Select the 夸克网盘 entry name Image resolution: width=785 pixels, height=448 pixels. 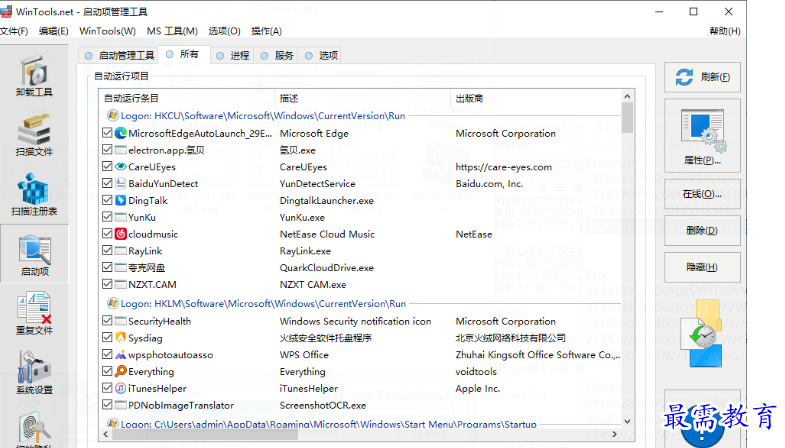pyautogui.click(x=147, y=268)
